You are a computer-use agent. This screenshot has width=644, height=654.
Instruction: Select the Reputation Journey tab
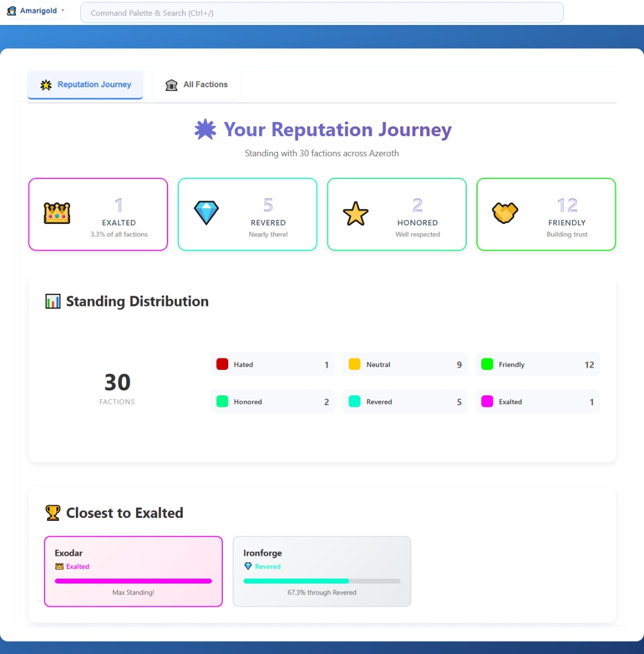(x=85, y=85)
